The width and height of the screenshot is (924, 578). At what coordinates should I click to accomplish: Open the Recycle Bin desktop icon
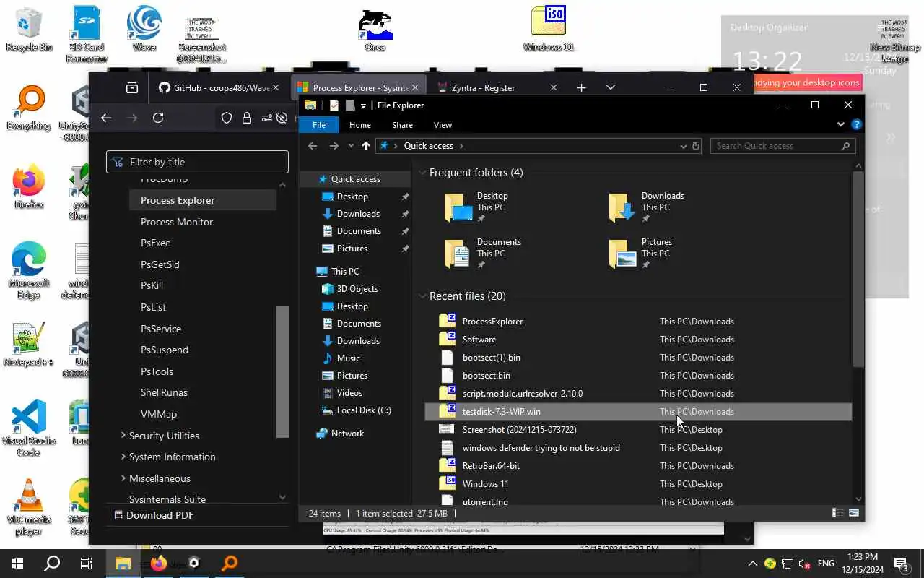29,29
